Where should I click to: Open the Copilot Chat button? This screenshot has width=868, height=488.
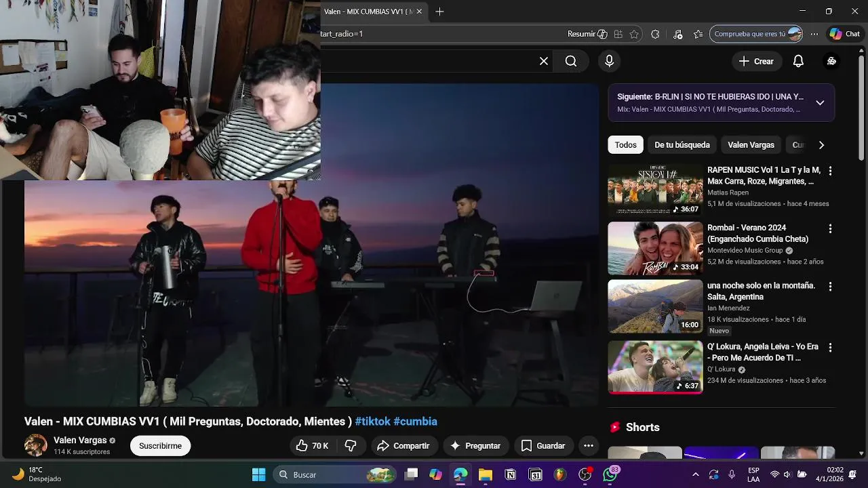845,34
